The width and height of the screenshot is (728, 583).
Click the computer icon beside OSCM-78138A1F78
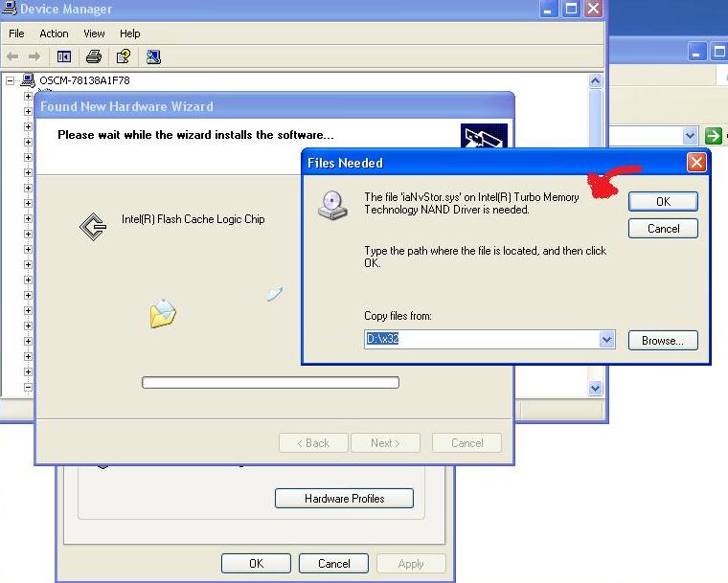tap(28, 80)
